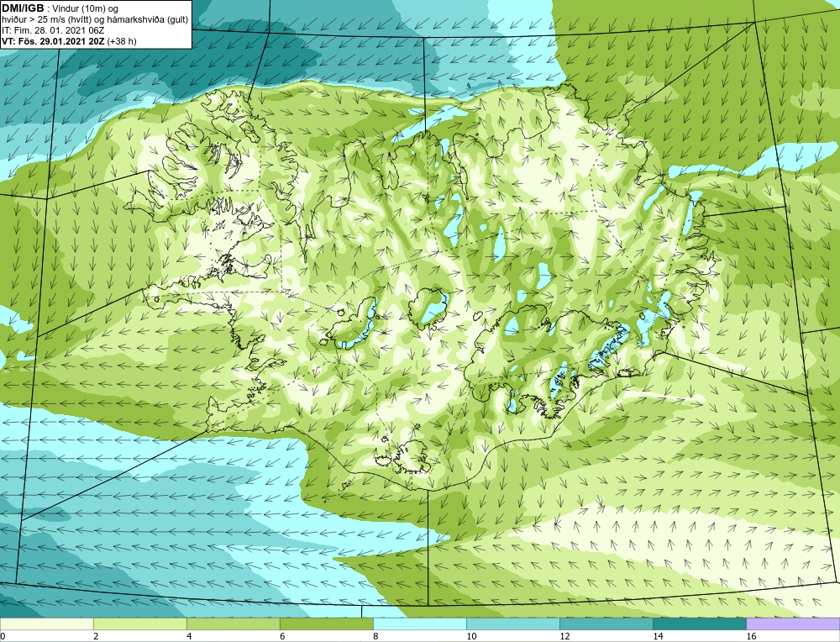Click the '6' scale label
The image size is (840, 642).
coord(282,636)
